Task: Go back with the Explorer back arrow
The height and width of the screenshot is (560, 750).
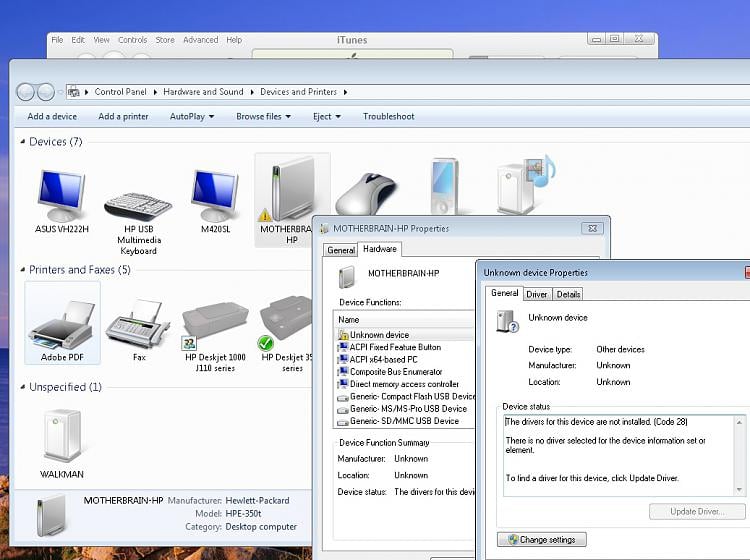Action: (x=26, y=92)
